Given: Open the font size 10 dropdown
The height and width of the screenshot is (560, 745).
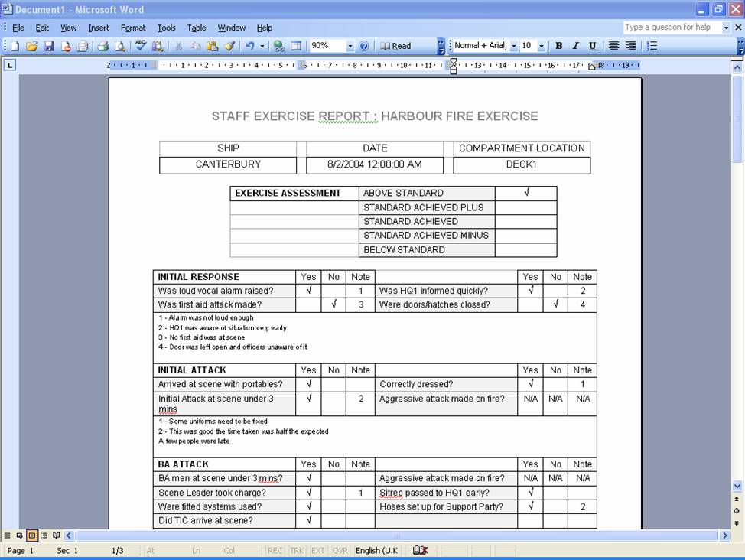Looking at the screenshot, I should pos(542,46).
